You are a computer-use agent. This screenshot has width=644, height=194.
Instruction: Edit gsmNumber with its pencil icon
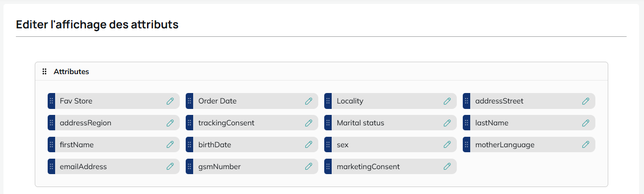309,167
